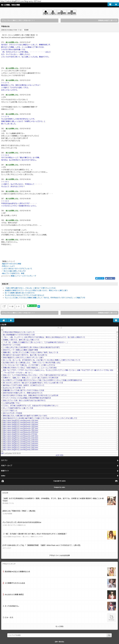119x644 pixels.
Task: Go to next article 財焼却は両国だと思ってた above the post
Action: coord(90,21)
